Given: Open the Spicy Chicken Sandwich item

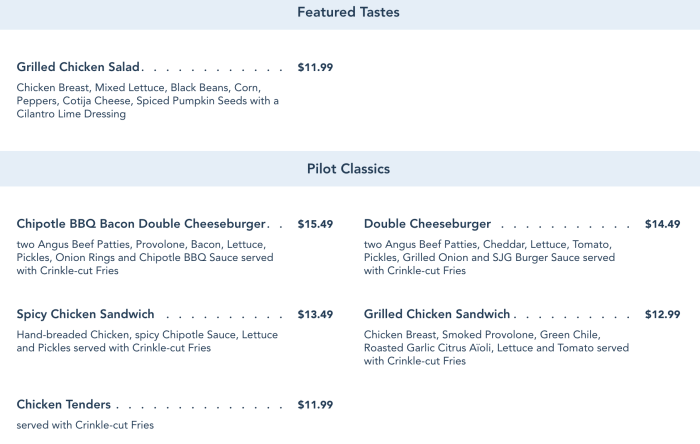Looking at the screenshot, I should coord(85,314).
